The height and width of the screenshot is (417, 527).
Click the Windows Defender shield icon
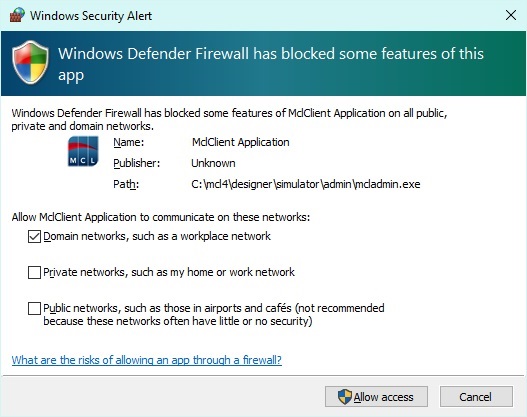click(x=30, y=62)
